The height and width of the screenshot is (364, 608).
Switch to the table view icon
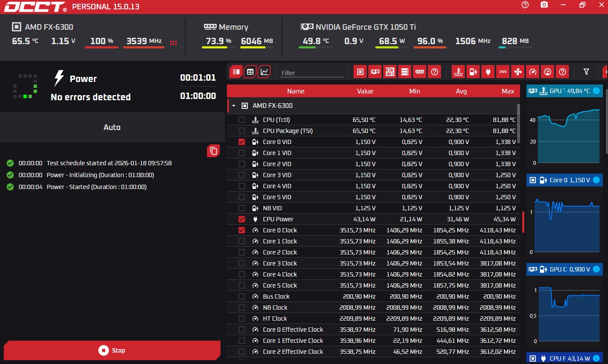(250, 72)
